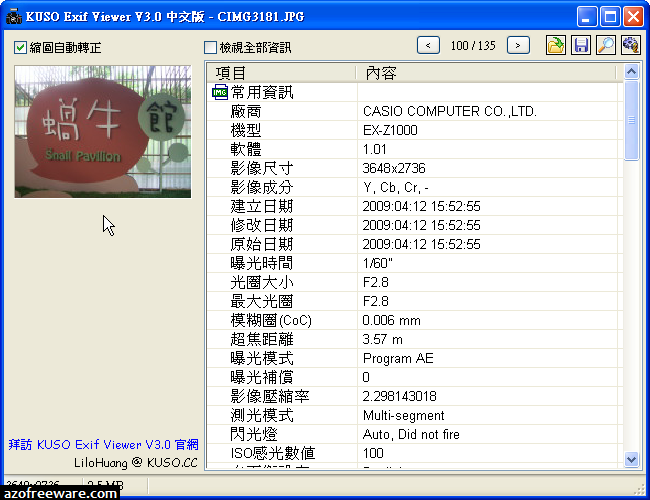
Task: Select the 曝光時間 row
Action: tap(415, 263)
